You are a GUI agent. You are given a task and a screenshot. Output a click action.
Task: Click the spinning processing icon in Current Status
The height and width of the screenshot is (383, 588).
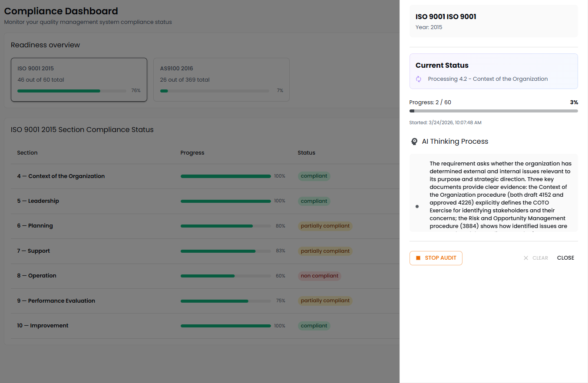pos(418,79)
